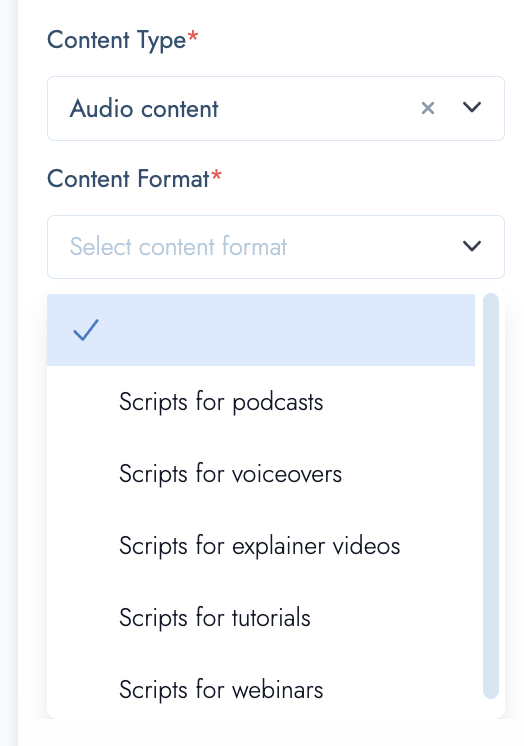Pick Scripts for voiceovers from list
Image resolution: width=524 pixels, height=746 pixels.
point(261,474)
